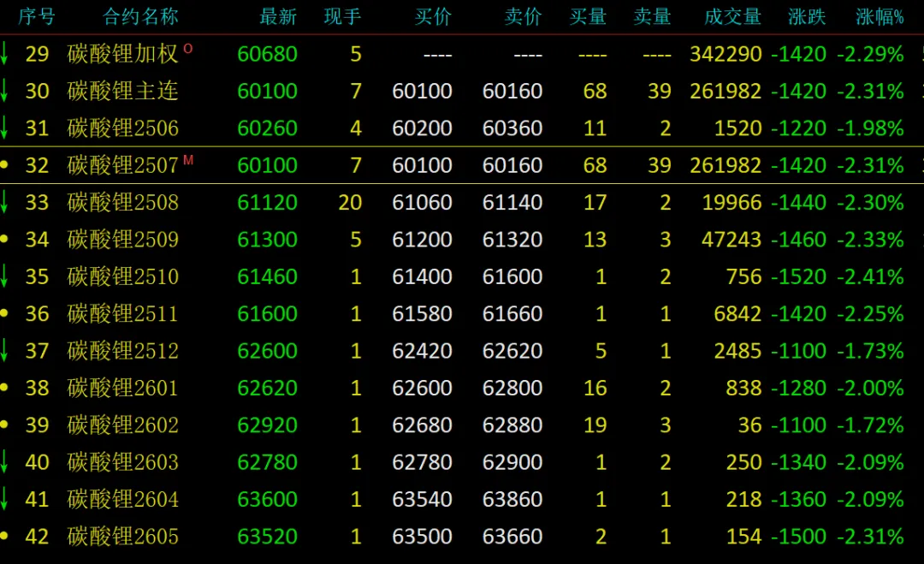Sort by the 现手 column header
Viewport: 924px width, 564px height.
coord(342,16)
